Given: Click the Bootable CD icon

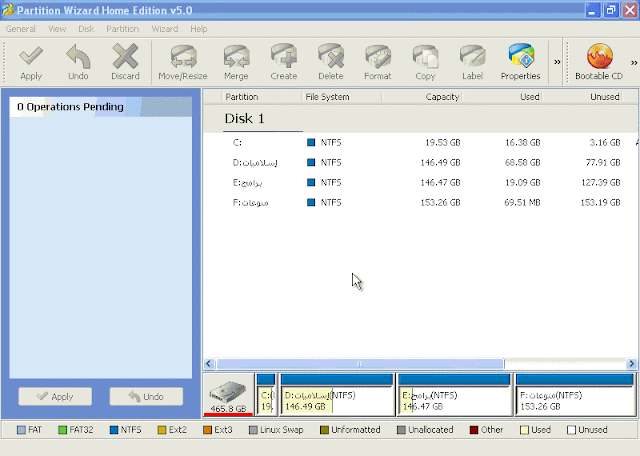Looking at the screenshot, I should click(599, 62).
